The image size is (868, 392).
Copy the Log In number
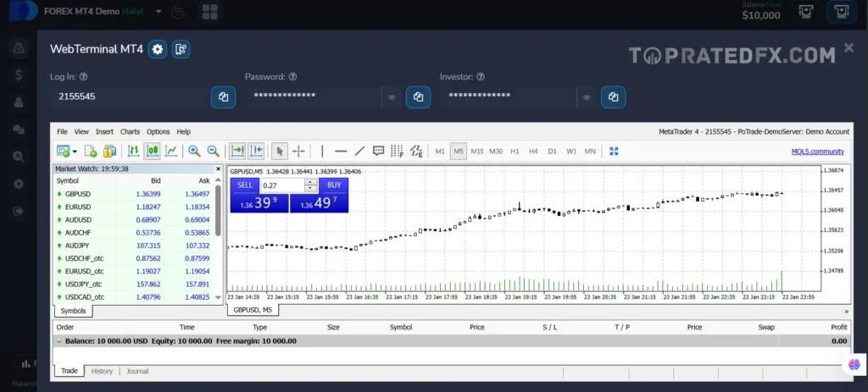coord(223,97)
